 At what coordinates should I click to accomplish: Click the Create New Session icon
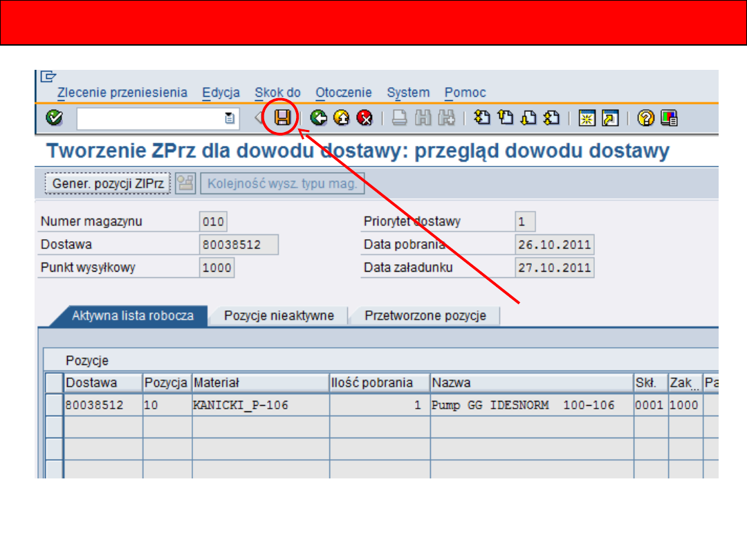click(587, 118)
